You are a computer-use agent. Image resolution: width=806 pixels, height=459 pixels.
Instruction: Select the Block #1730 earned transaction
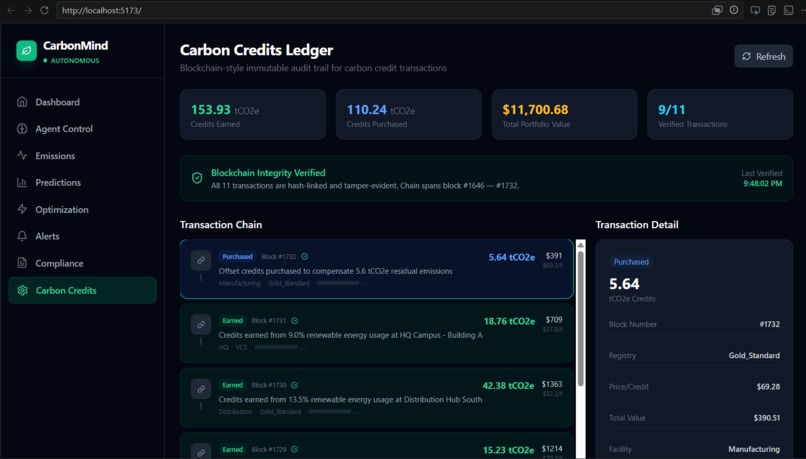[377, 397]
